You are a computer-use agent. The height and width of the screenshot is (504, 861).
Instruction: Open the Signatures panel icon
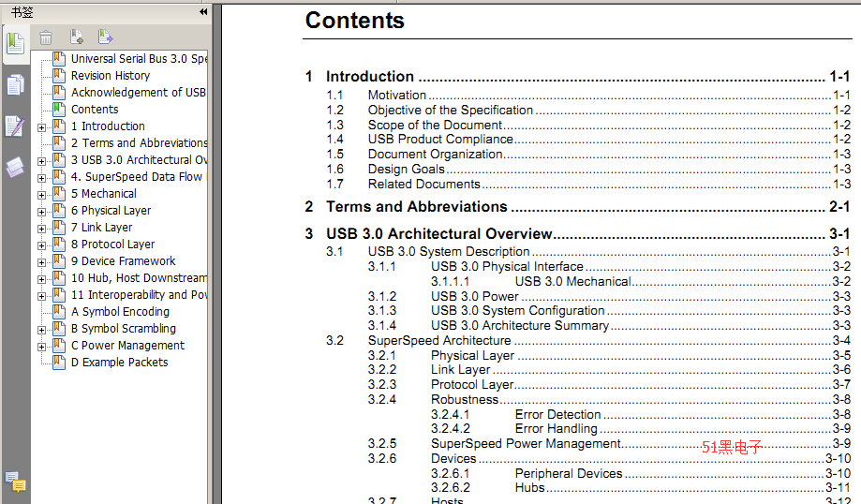15,126
